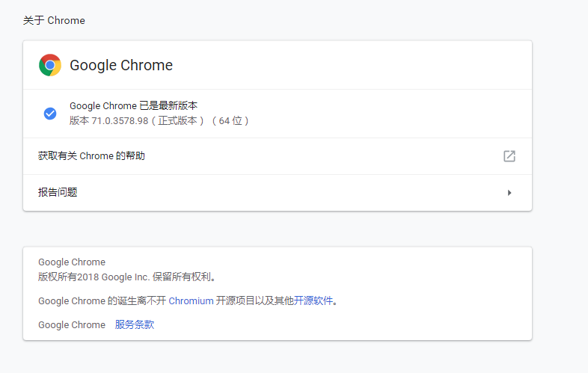Follow the 开源软件 link

(x=313, y=301)
